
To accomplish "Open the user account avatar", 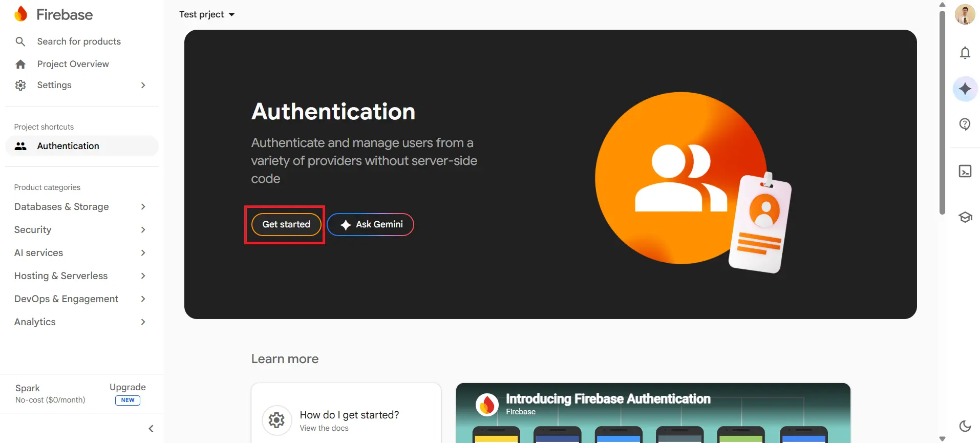I will coord(965,14).
